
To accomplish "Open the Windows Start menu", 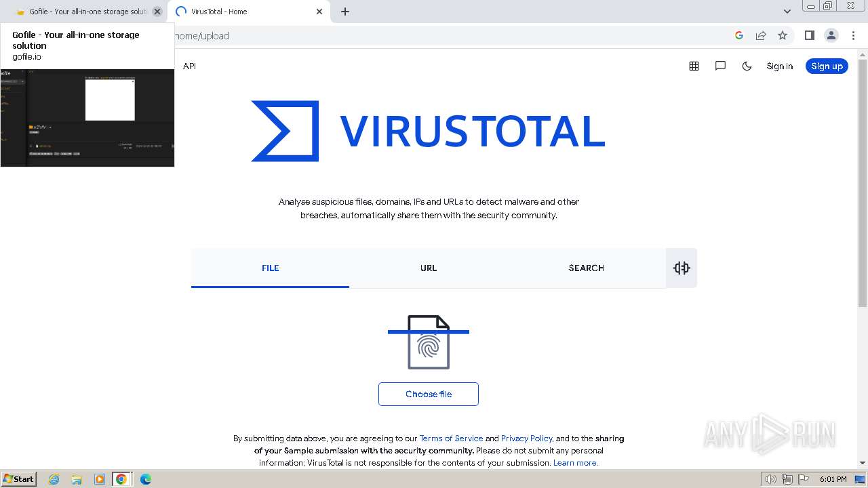I will tap(19, 479).
